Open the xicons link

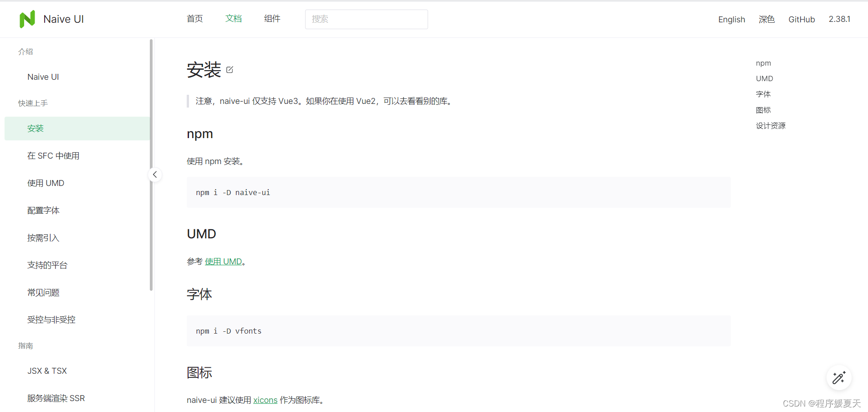(265, 400)
